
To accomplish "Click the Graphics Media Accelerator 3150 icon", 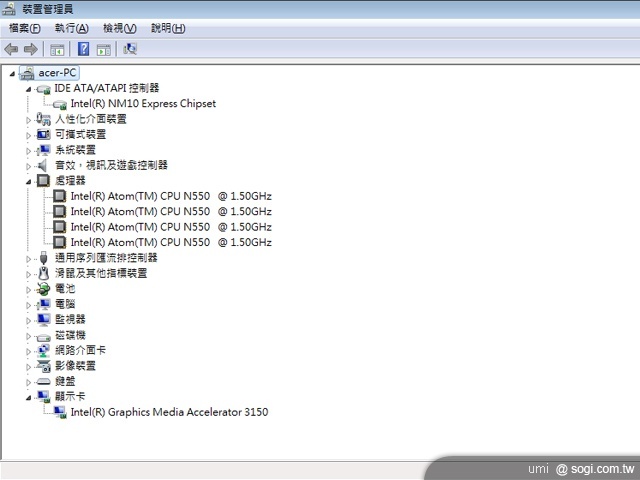I will point(60,412).
